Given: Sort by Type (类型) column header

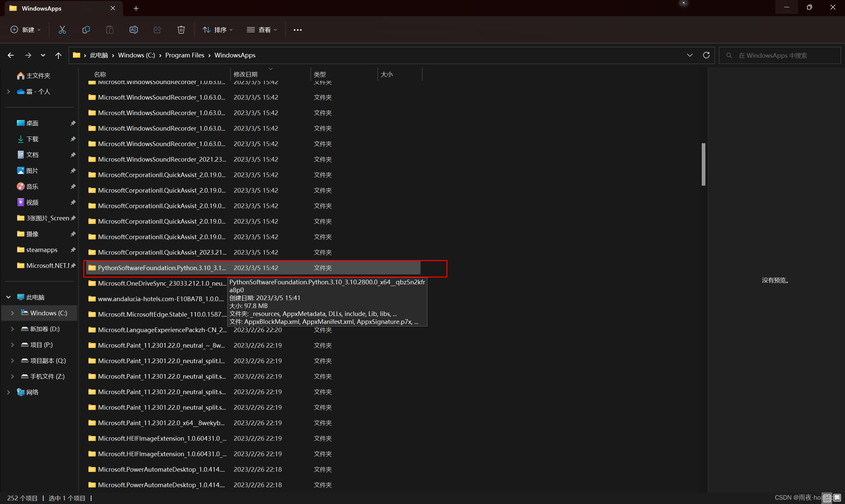Looking at the screenshot, I should [344, 74].
